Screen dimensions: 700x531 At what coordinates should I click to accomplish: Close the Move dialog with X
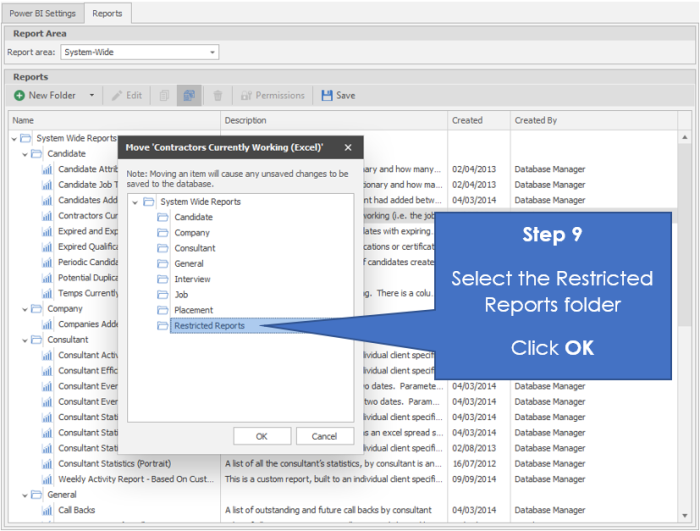[x=348, y=148]
